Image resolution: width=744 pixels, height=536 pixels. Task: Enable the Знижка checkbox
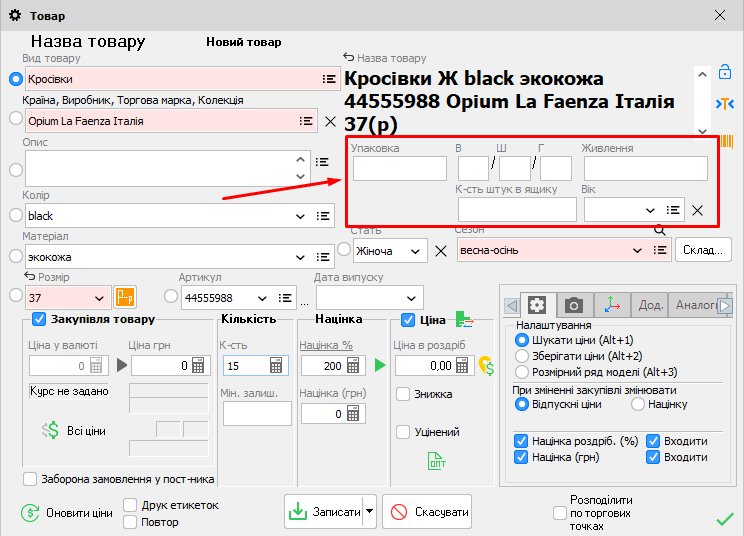pos(403,394)
